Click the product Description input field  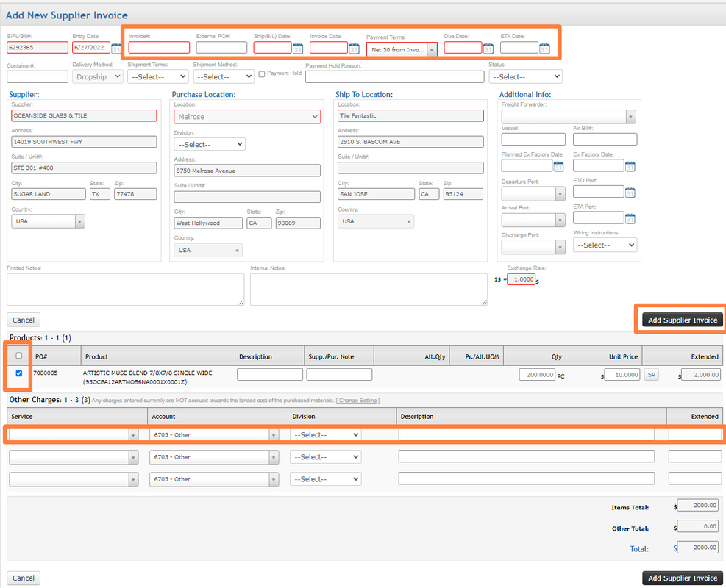click(x=270, y=374)
